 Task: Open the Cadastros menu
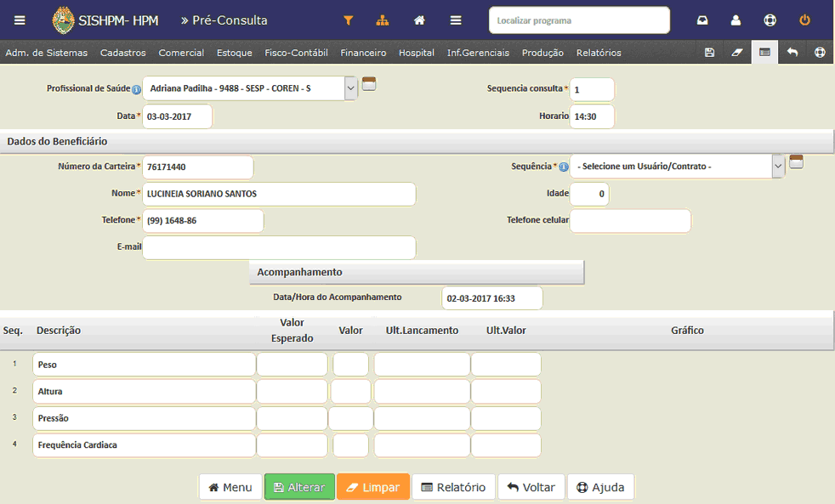123,53
